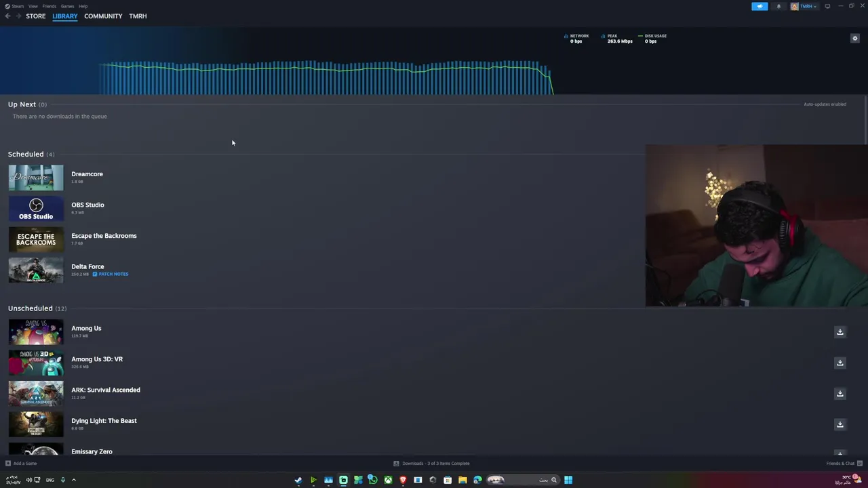Switch to the STORE tab
Viewport: 868px width, 488px height.
coord(36,16)
